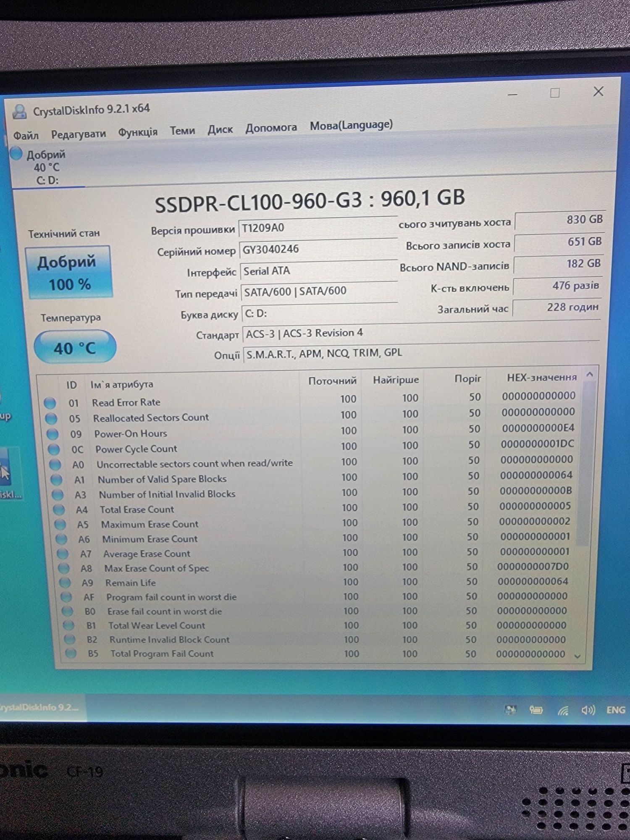Image resolution: width=630 pixels, height=840 pixels.
Task: Click the status icon for Power Cycle Count
Action: pyautogui.click(x=54, y=449)
